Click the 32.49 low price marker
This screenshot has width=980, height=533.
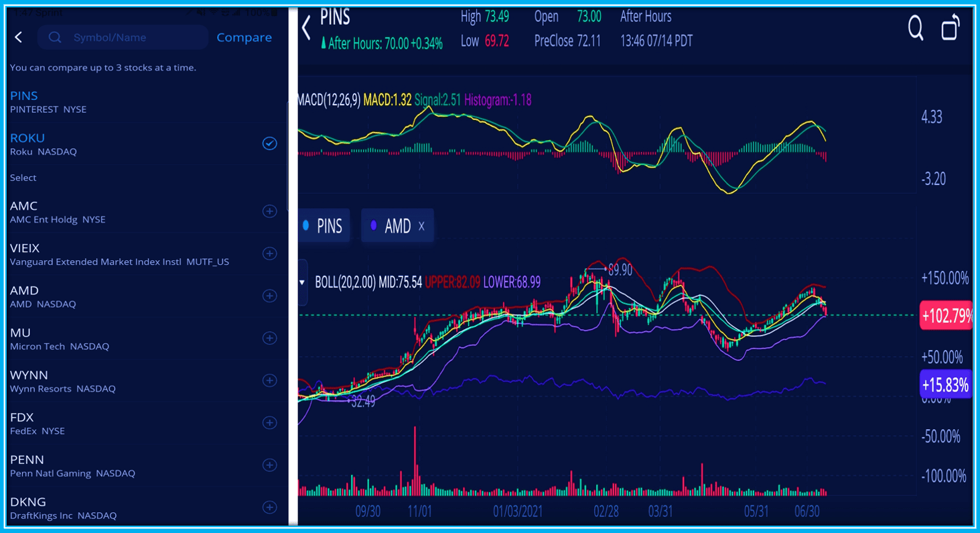click(x=363, y=402)
